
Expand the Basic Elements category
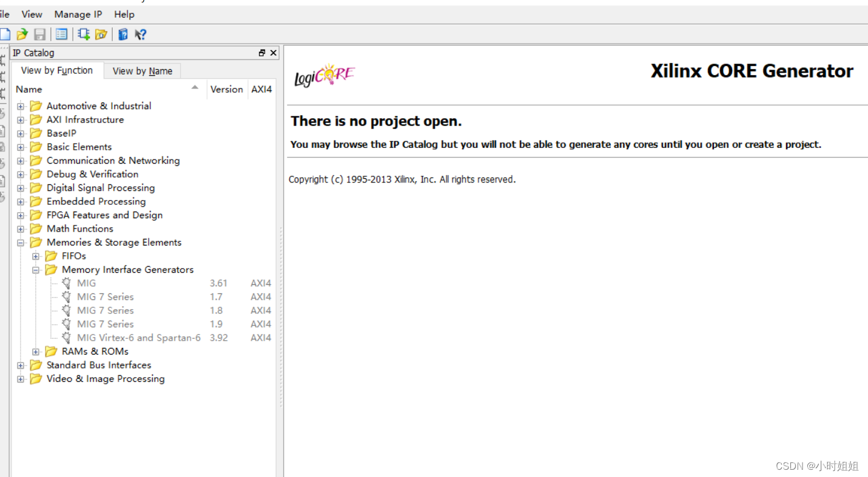21,147
